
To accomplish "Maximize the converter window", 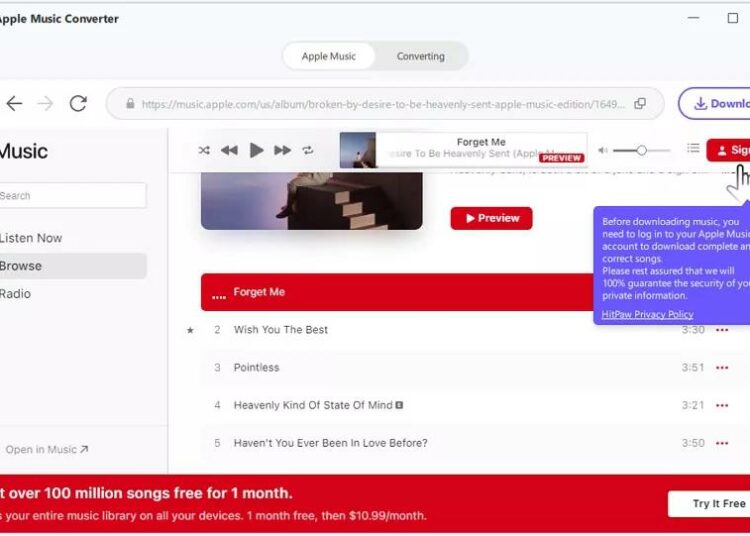I will point(733,18).
